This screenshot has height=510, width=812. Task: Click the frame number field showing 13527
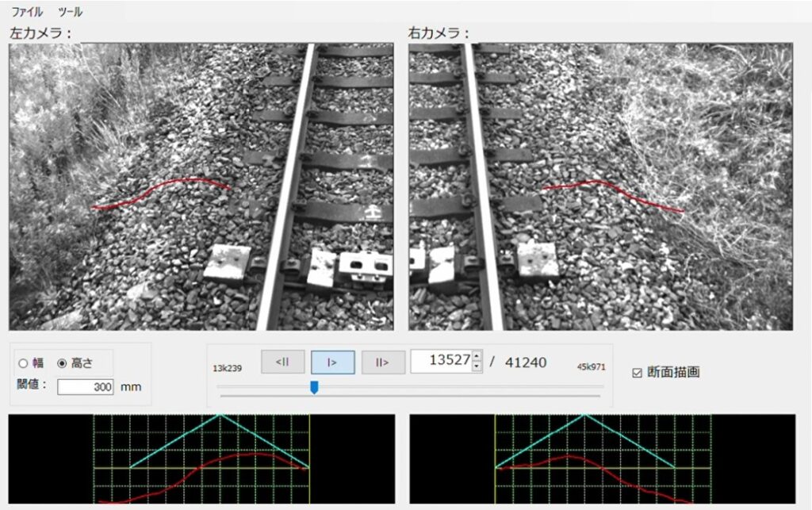(441, 361)
